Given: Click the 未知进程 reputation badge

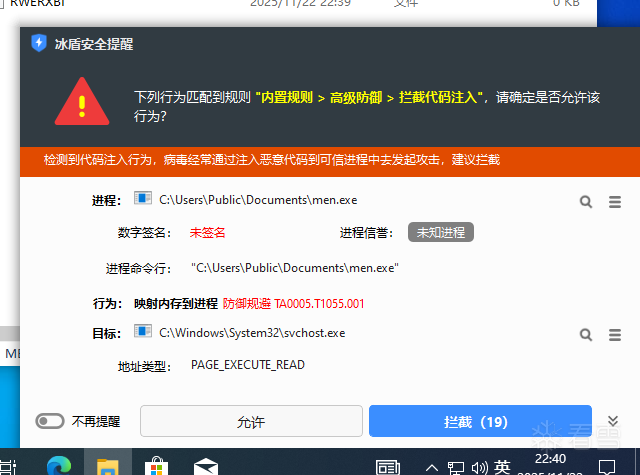Looking at the screenshot, I should (x=440, y=232).
